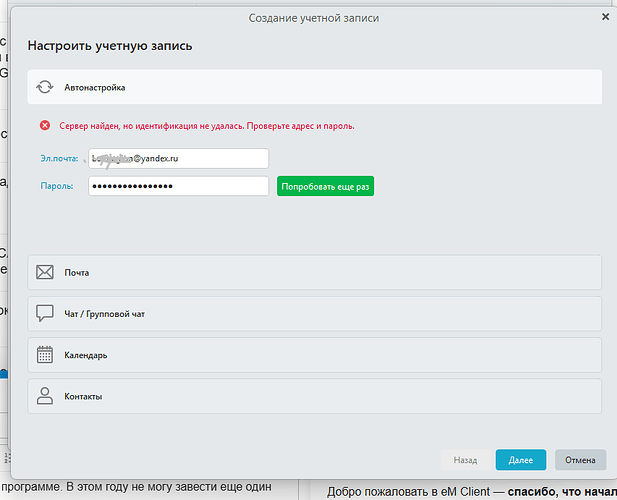Click the Создание учетной записи title
This screenshot has height=500, width=617.
point(314,18)
